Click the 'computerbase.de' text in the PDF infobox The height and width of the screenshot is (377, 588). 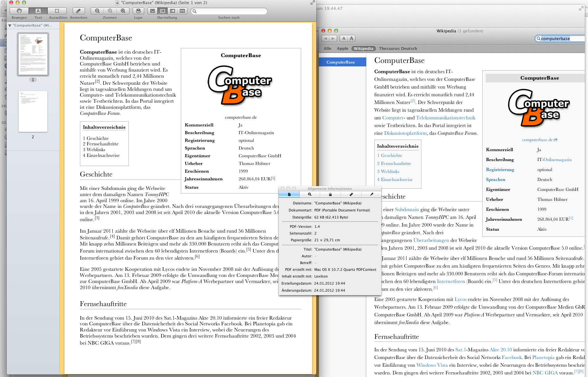coord(241,117)
